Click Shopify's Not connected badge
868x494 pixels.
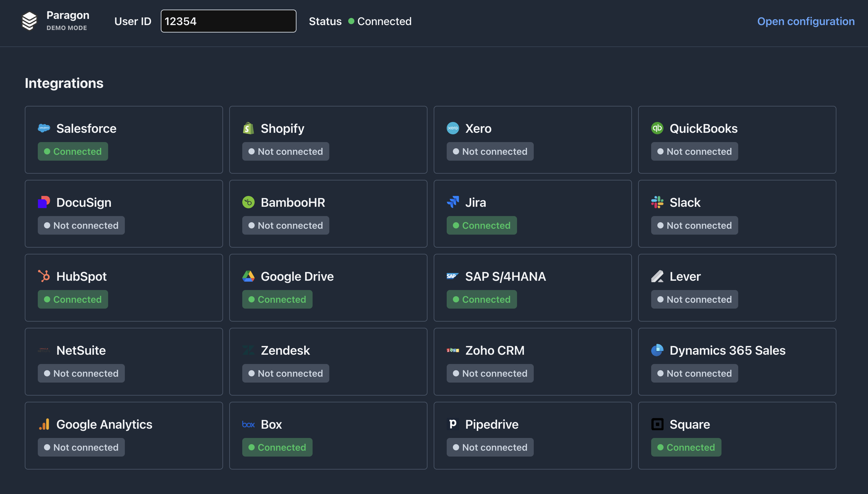(x=286, y=151)
